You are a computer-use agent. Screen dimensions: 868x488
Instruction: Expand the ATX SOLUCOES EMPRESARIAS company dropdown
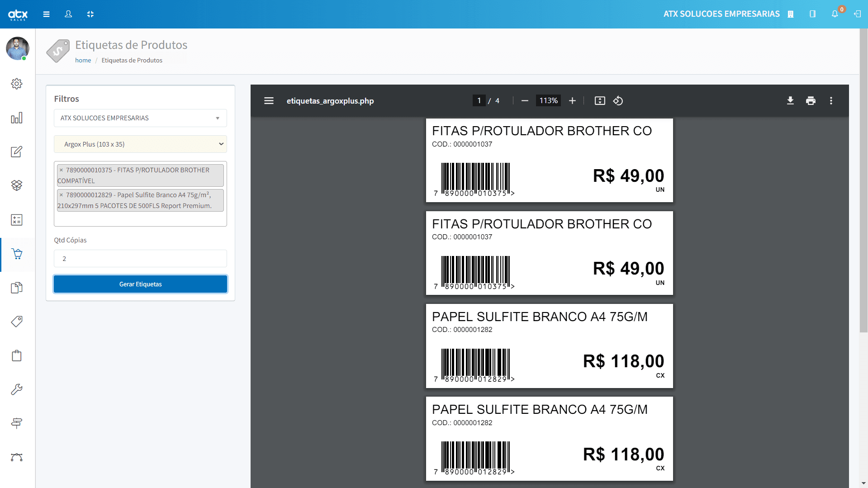[x=140, y=118]
